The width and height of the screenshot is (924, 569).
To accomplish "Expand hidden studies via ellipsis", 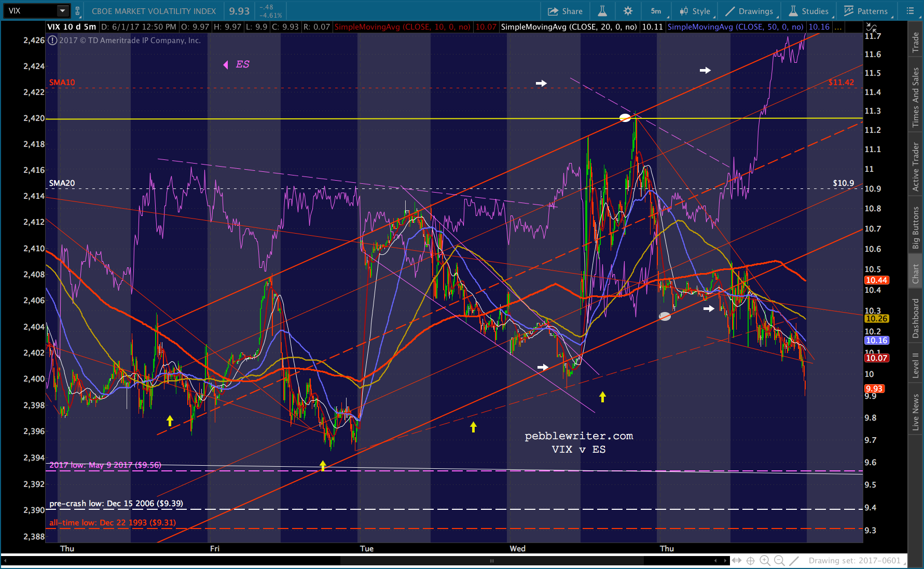I will click(838, 27).
